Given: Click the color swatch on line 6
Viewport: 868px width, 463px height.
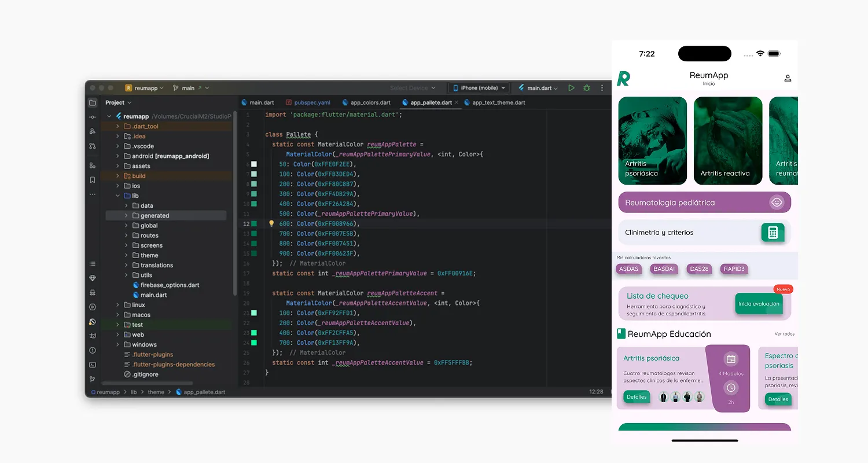Looking at the screenshot, I should pyautogui.click(x=253, y=164).
